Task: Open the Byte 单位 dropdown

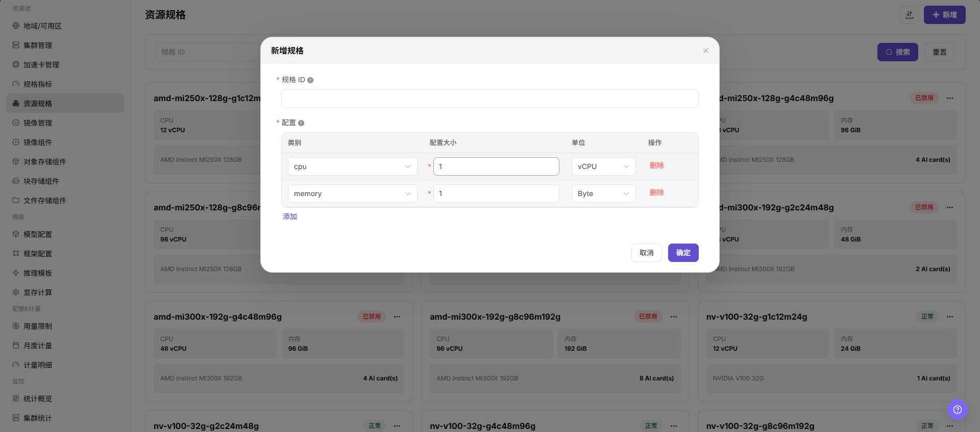Action: [604, 194]
